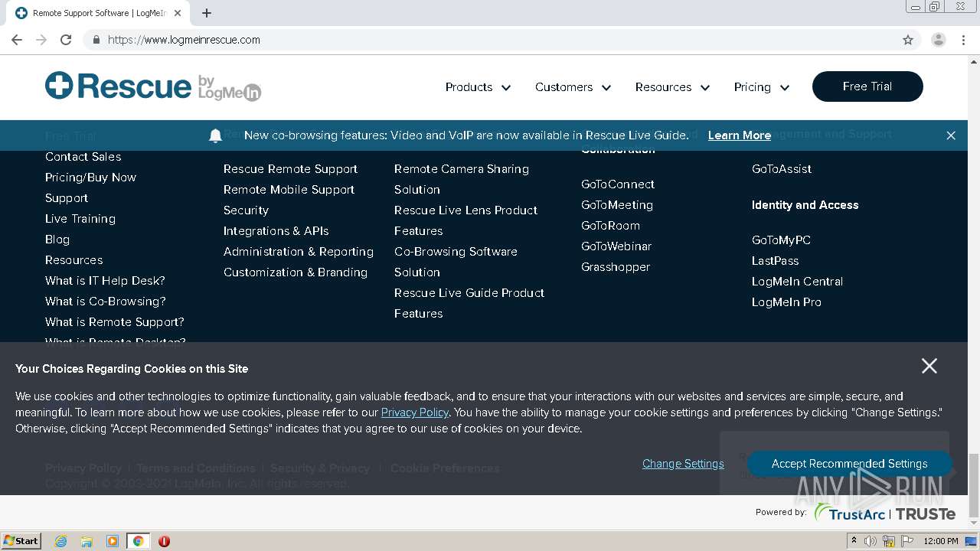Accept Recommended Settings for cookies

849,464
